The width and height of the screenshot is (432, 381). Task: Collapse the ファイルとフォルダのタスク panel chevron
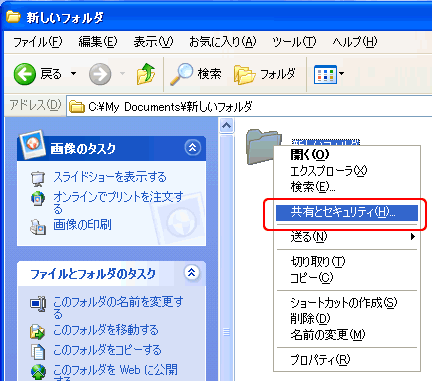(x=192, y=273)
